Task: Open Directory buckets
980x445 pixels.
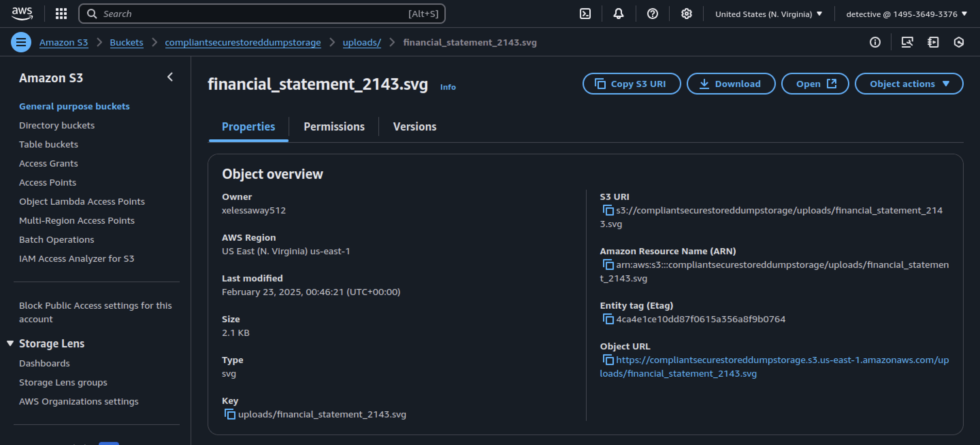Action: point(57,125)
